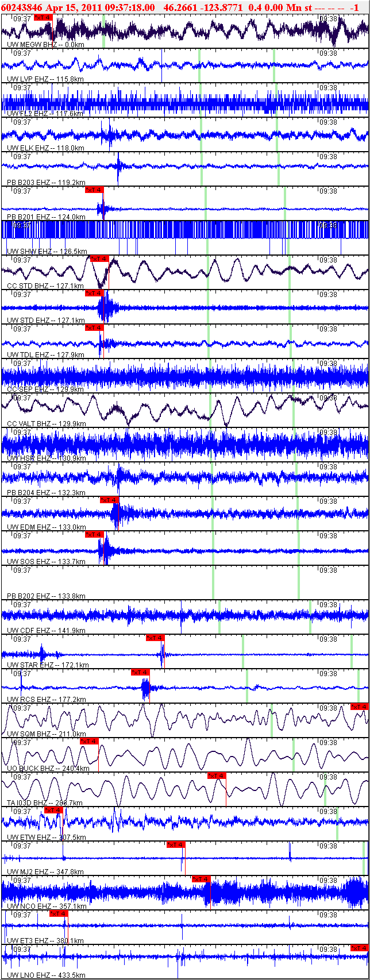Click the 09:38 time label on UW CDF trace
370x980 pixels.
tap(328, 605)
